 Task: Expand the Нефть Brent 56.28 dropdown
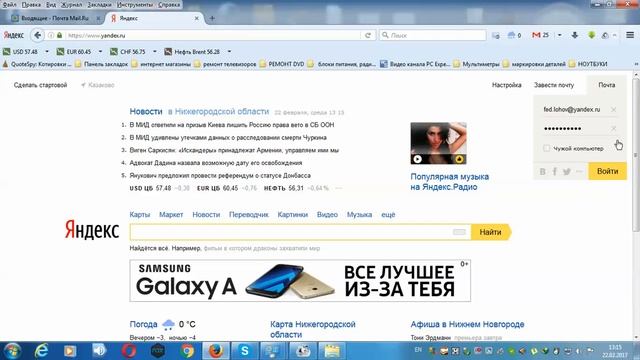click(229, 51)
